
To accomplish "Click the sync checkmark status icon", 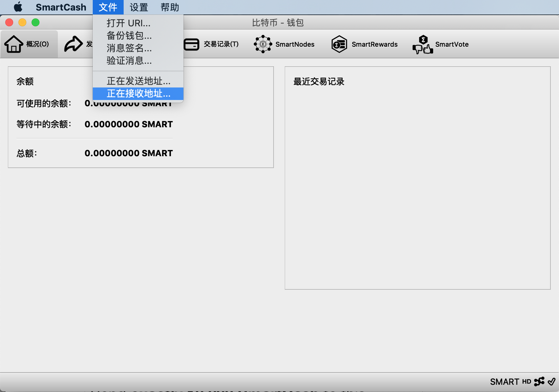I will tap(552, 381).
